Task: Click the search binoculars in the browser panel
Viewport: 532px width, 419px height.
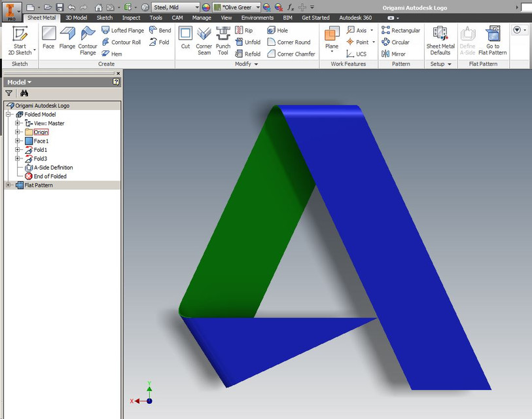Action: coord(23,93)
